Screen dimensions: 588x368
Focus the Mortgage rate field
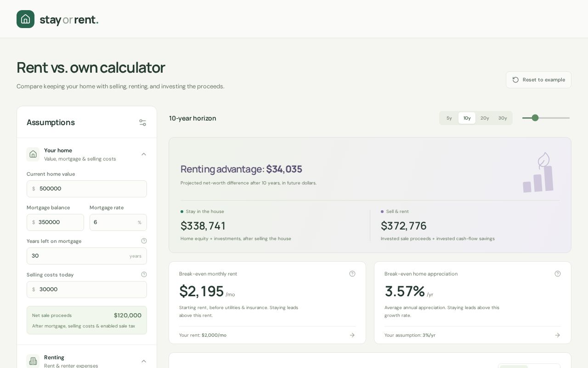118,222
